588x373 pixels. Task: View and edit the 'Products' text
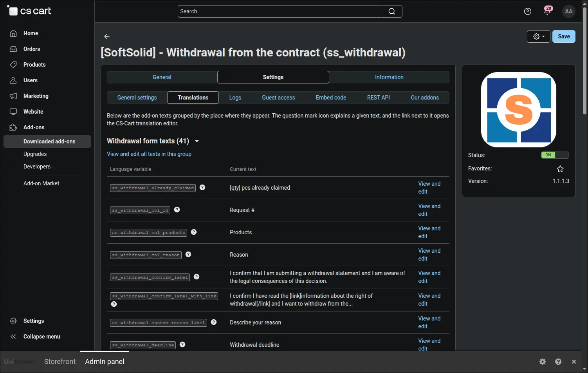pyautogui.click(x=429, y=232)
